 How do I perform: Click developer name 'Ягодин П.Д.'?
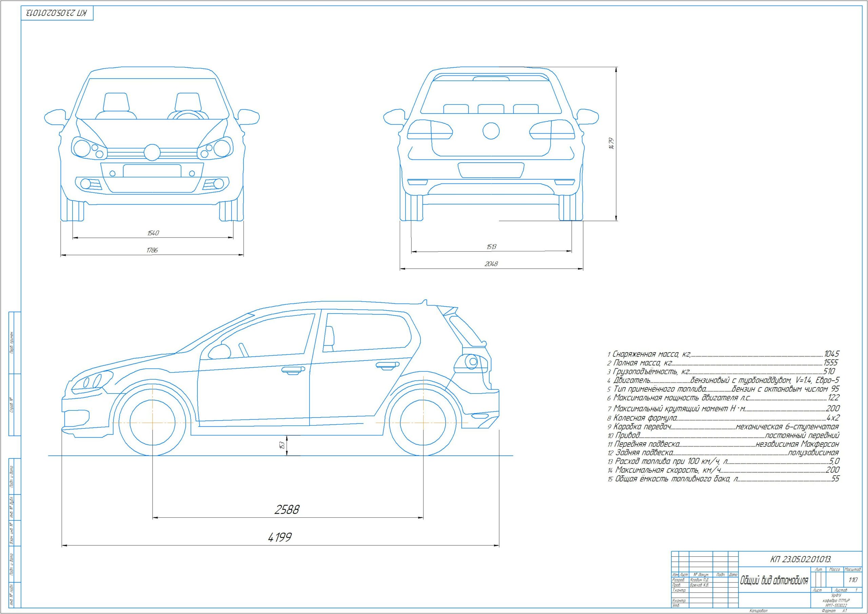click(699, 580)
